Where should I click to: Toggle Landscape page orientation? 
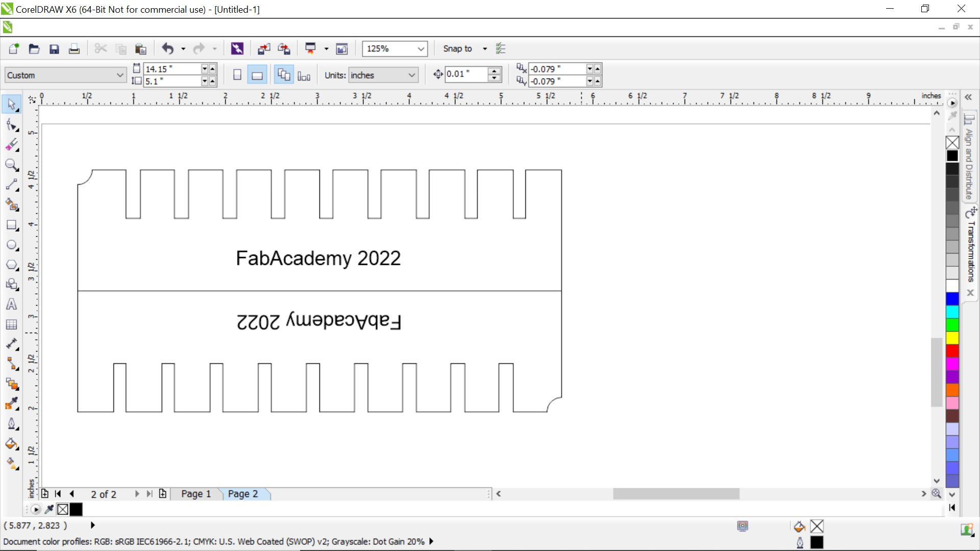[257, 75]
